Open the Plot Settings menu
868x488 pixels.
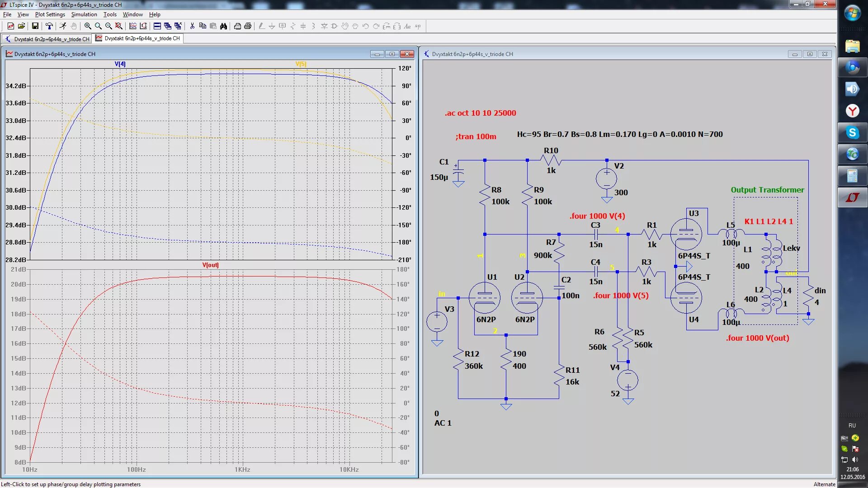pyautogui.click(x=50, y=14)
